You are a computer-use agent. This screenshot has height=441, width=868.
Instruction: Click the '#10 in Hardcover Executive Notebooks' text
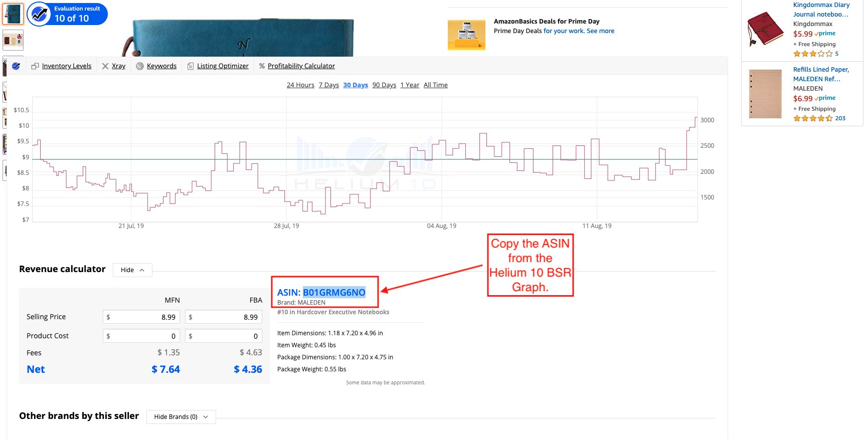pos(333,312)
